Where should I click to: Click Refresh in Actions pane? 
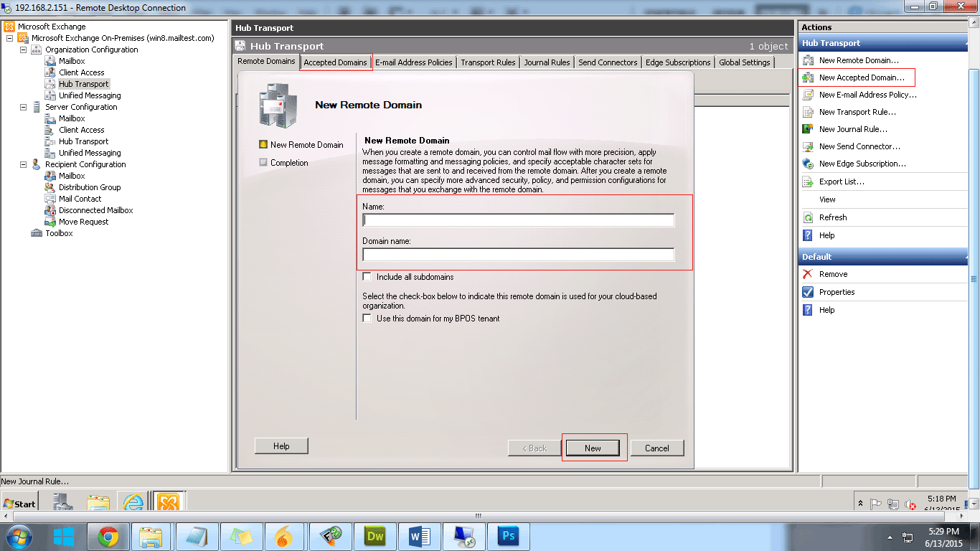coord(832,217)
